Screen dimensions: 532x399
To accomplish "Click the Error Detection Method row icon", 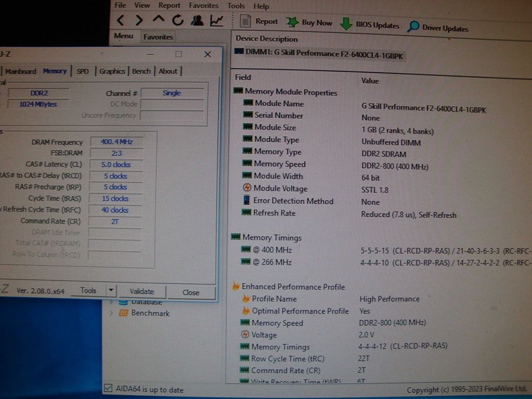I will pos(247,200).
